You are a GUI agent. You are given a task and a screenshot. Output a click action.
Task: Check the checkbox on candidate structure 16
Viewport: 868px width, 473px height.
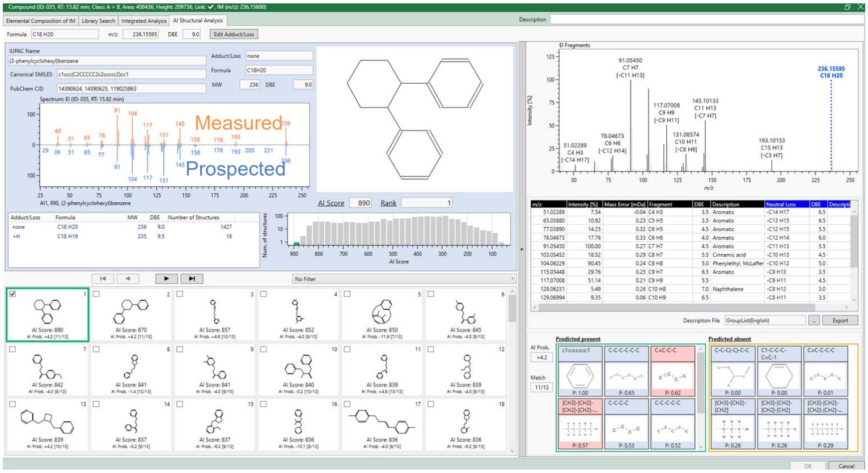[264, 404]
